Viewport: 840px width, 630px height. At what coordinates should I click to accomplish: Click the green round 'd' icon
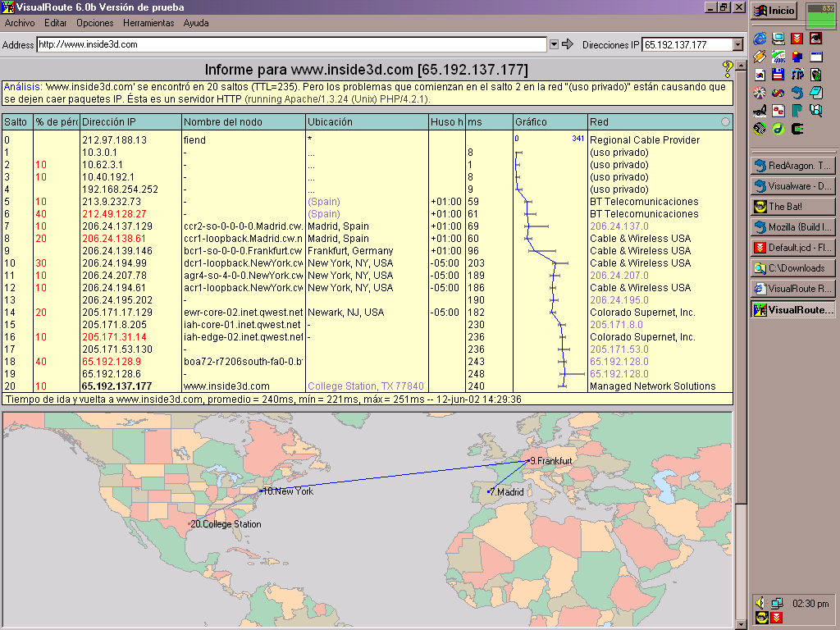[x=778, y=129]
